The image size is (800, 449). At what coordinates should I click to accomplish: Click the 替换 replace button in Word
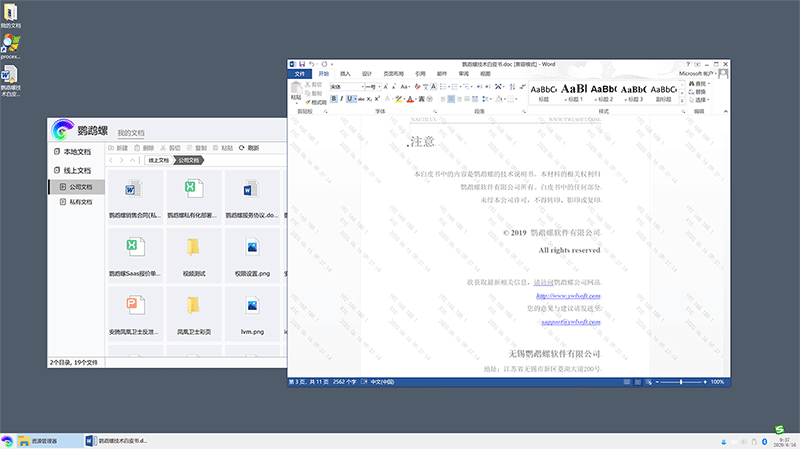tap(697, 92)
